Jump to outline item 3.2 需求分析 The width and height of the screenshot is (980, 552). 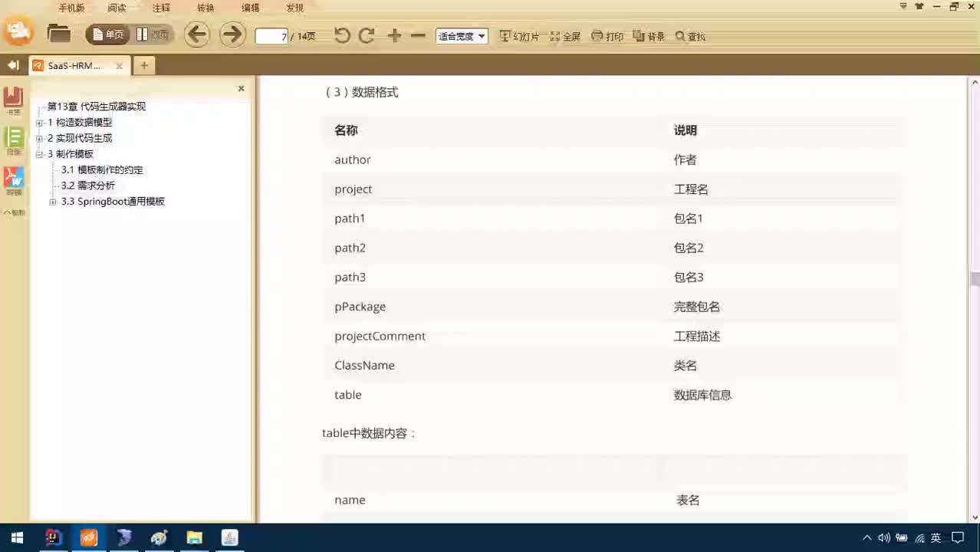[x=88, y=186]
